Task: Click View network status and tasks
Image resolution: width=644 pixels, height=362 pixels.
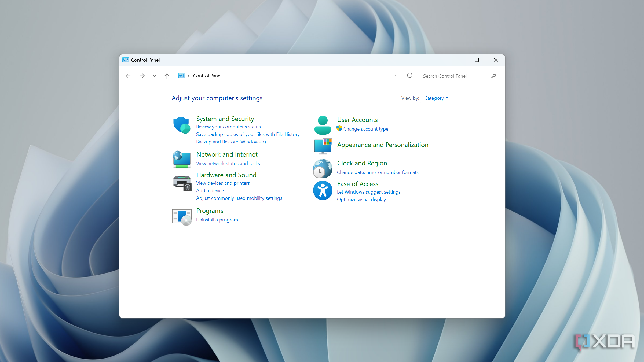Action: point(228,164)
